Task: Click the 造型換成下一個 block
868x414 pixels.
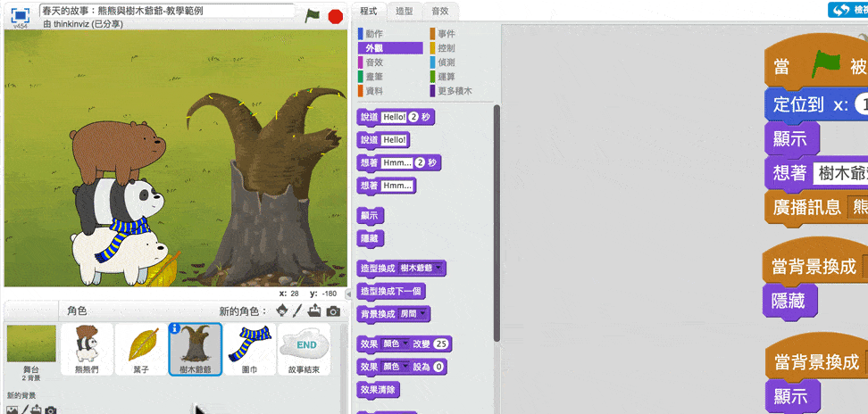Action: coord(391,291)
